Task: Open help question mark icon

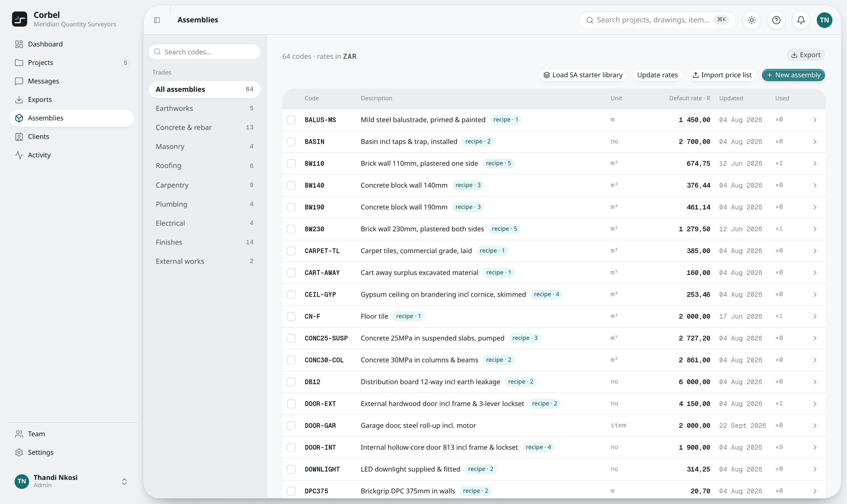Action: click(x=776, y=20)
